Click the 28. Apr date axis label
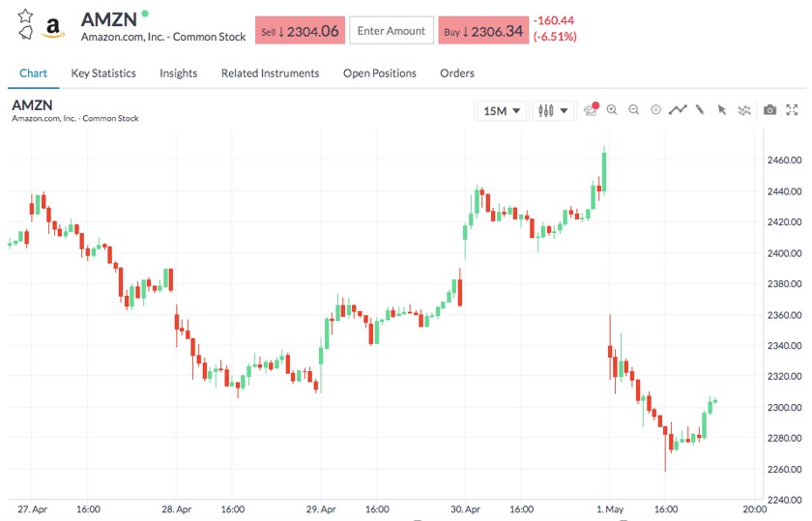 [x=177, y=509]
